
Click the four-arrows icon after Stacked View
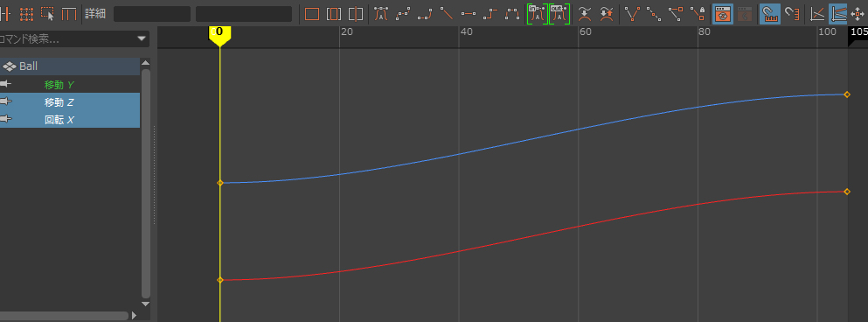(x=858, y=14)
